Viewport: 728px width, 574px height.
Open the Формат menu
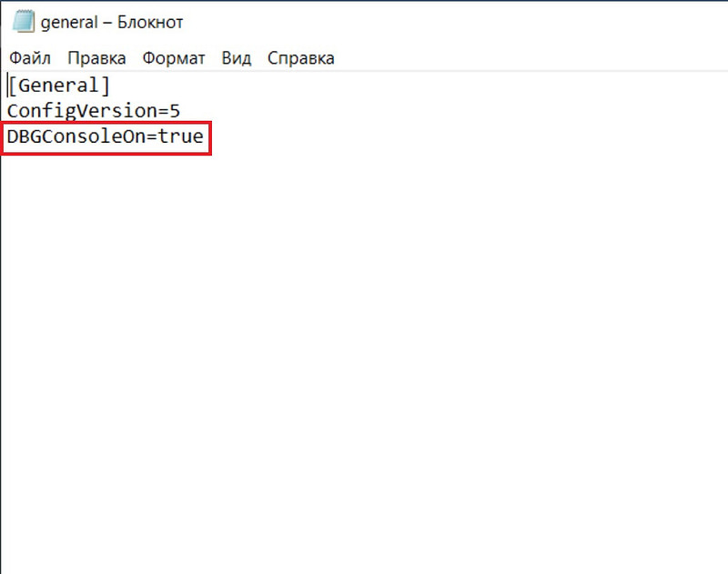[x=174, y=58]
